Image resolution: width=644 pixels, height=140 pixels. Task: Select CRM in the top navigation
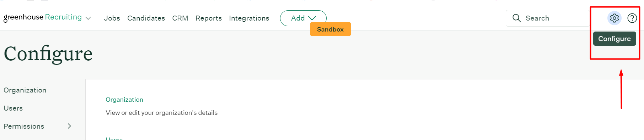(x=180, y=18)
